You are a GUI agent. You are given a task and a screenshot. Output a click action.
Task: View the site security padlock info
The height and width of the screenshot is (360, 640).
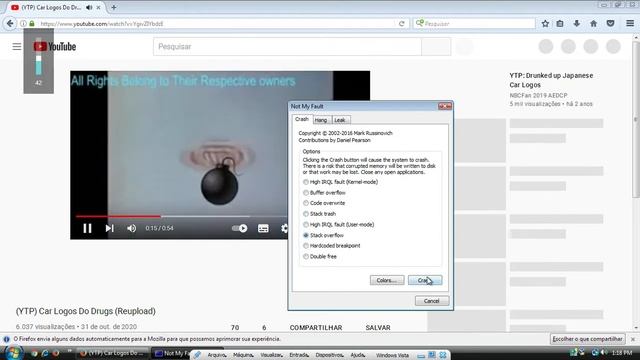[x=32, y=24]
